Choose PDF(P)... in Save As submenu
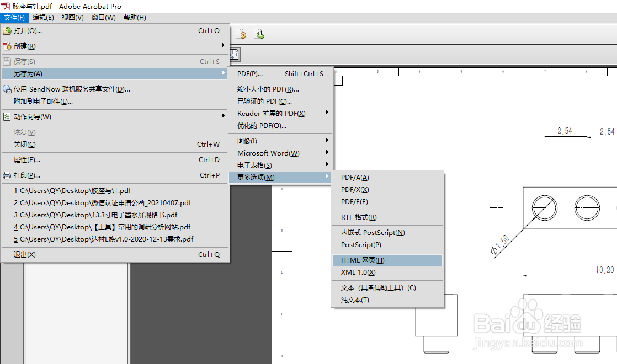 [280, 74]
